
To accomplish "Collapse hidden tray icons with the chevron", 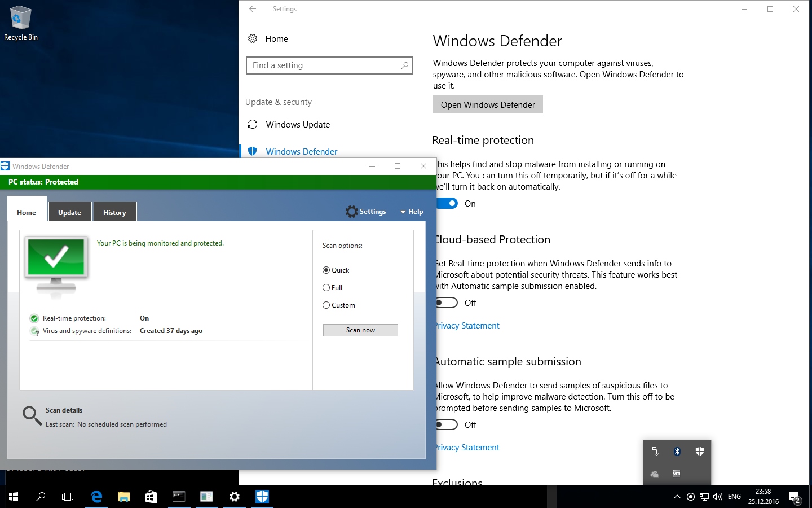I will coord(677,497).
